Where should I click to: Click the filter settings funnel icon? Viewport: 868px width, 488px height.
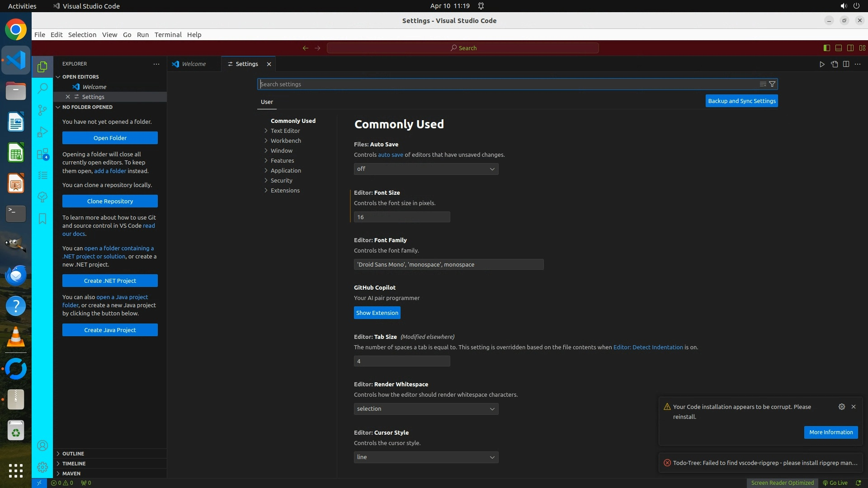click(772, 84)
